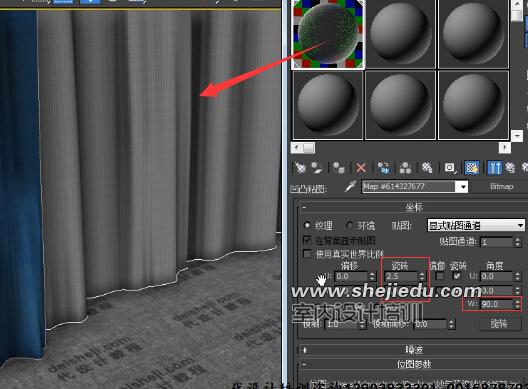Image resolution: width=528 pixels, height=389 pixels.
Task: Enable the 使用真实世界比例 checkbox
Action: [x=307, y=253]
